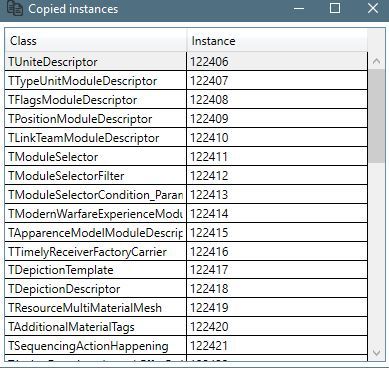Click the scrollbar up arrow
This screenshot has height=368, width=389.
pos(377,61)
